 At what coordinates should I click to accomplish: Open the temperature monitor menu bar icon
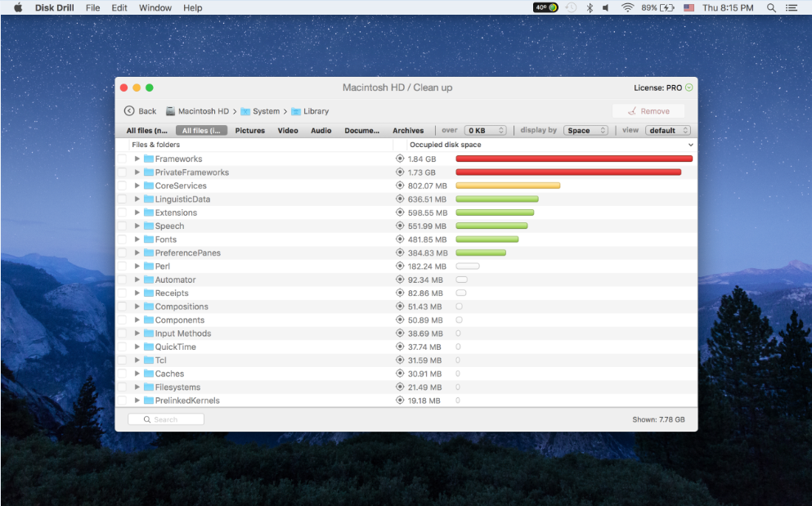pos(545,8)
